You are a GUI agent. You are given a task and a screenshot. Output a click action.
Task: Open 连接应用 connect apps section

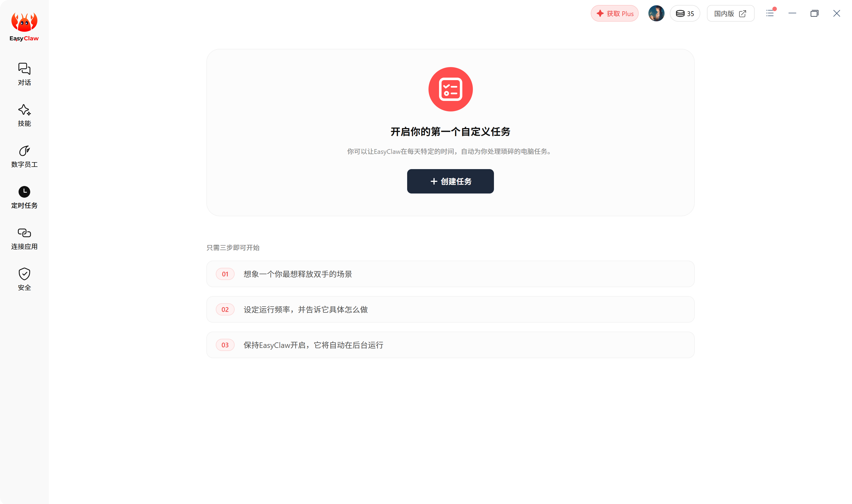click(24, 239)
